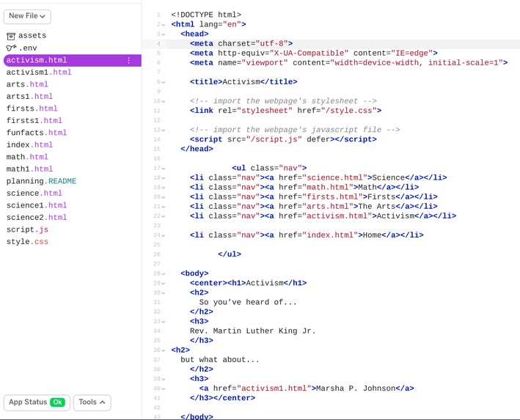Open arts1.html file
The height and width of the screenshot is (420, 520).
[29, 97]
